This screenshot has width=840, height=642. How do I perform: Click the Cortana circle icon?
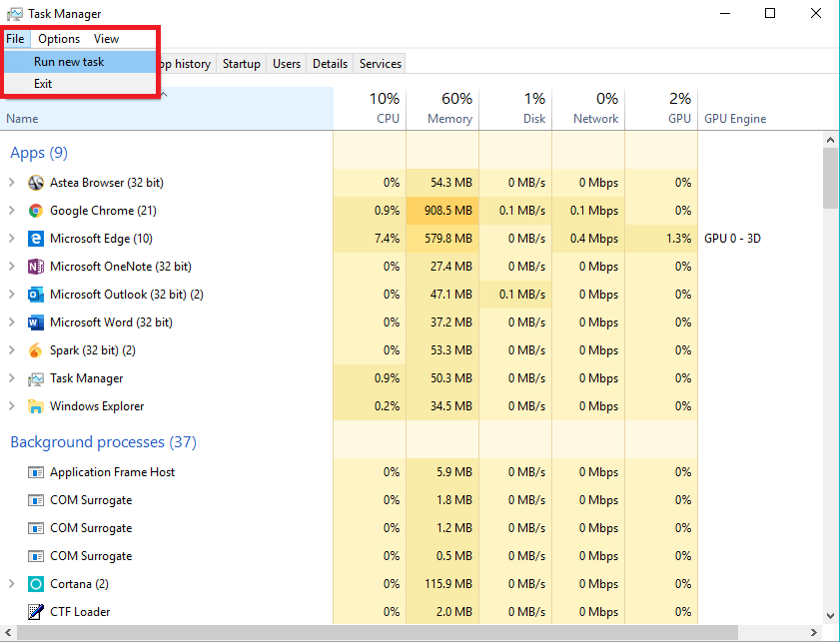point(35,584)
